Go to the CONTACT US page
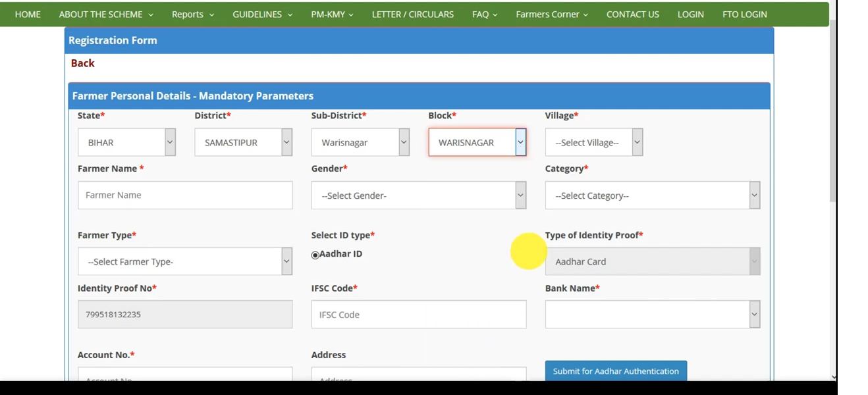This screenshot has height=395, width=868. pyautogui.click(x=632, y=14)
